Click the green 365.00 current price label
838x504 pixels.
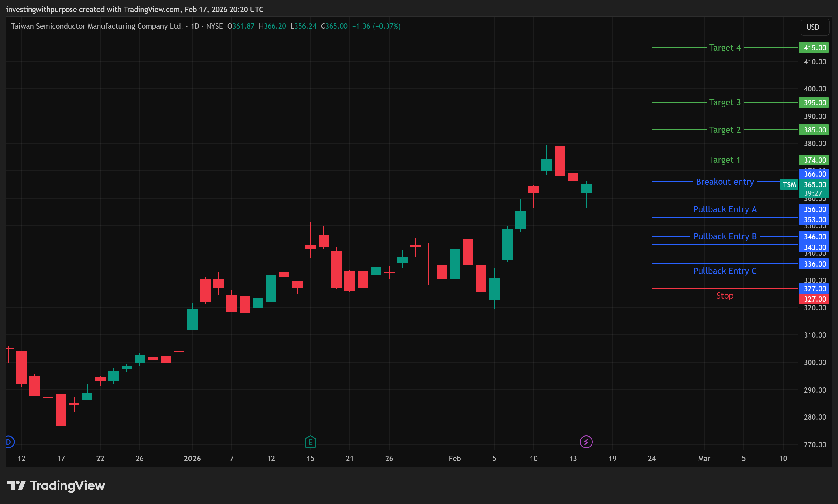coord(814,184)
